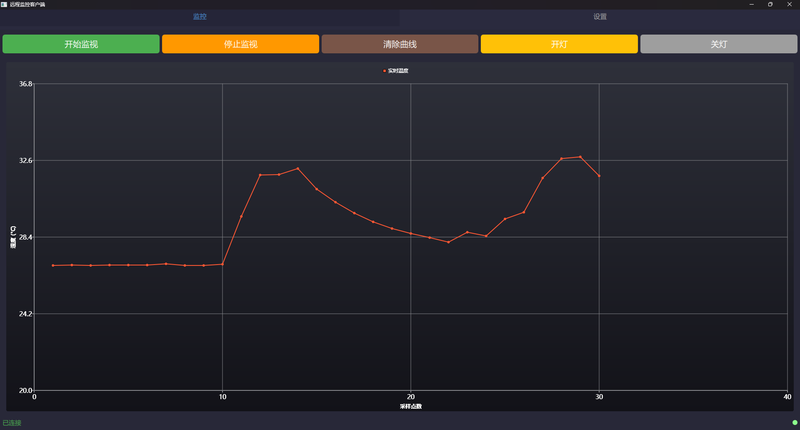The width and height of the screenshot is (800, 430).
Task: Click the data point peak at sample 14
Action: point(298,168)
